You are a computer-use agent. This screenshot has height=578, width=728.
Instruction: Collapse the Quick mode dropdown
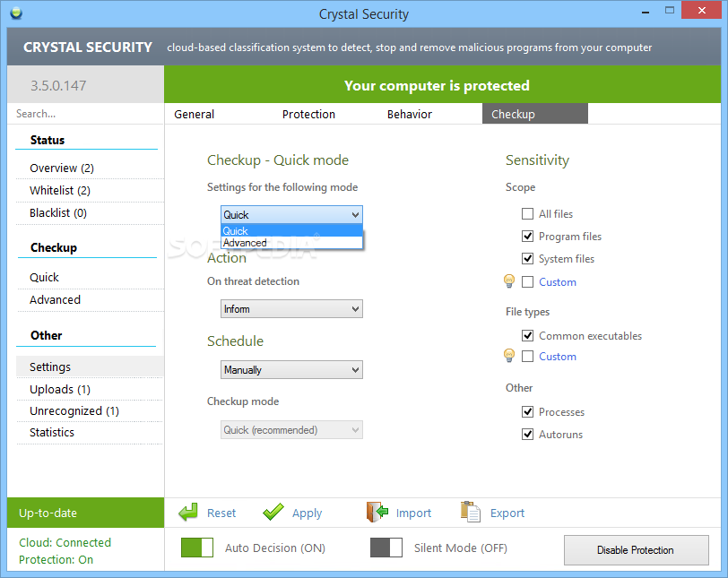[x=291, y=215]
